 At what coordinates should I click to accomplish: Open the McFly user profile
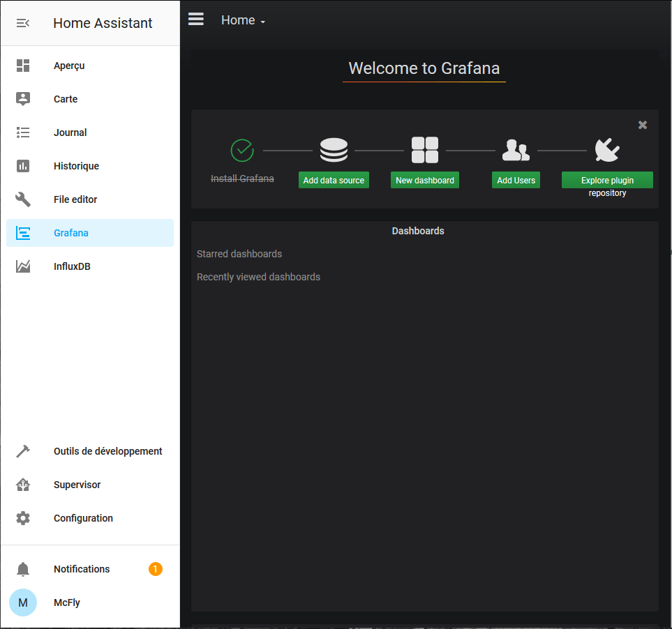tap(66, 603)
